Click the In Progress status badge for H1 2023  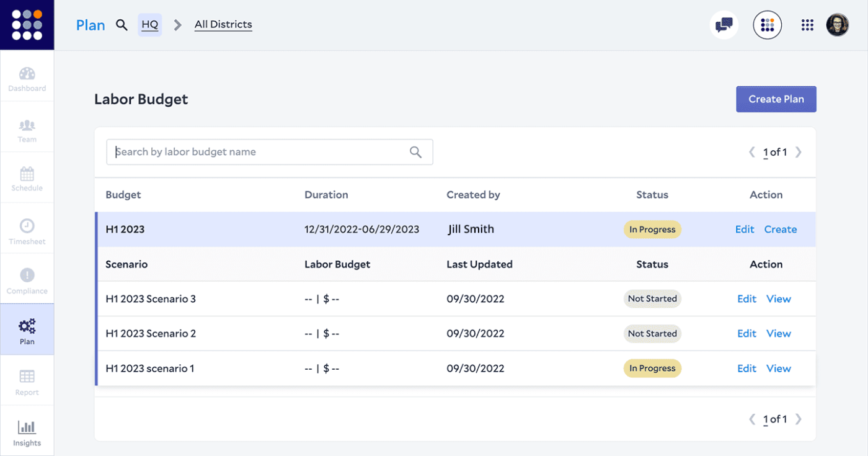point(652,229)
